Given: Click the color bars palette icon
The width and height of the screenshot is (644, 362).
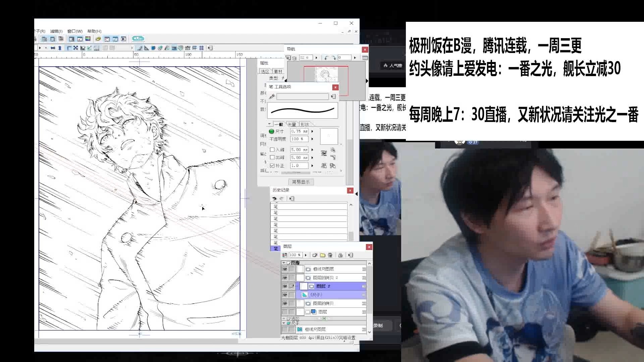Looking at the screenshot, I should [x=88, y=39].
